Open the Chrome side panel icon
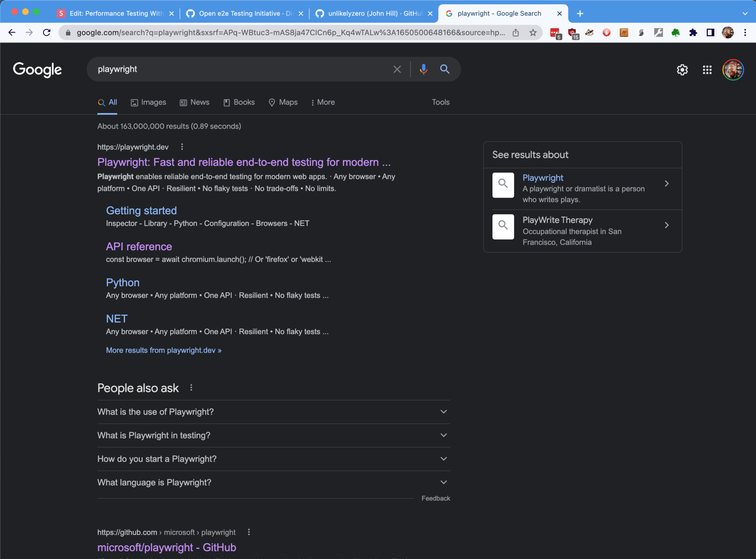The height and width of the screenshot is (559, 756). pyautogui.click(x=710, y=32)
